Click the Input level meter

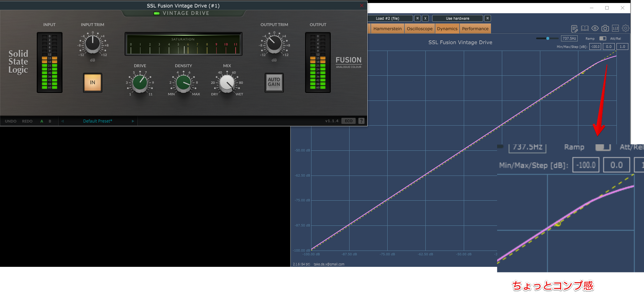49,62
